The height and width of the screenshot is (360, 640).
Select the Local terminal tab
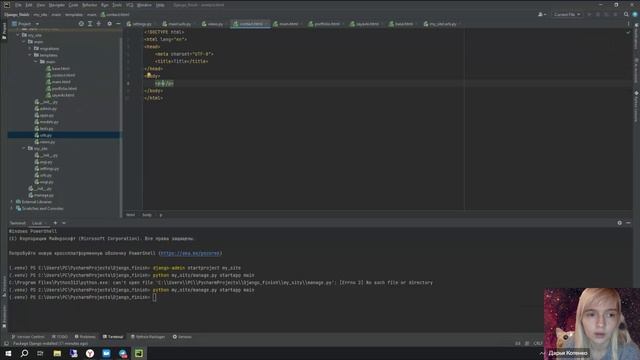[x=37, y=223]
